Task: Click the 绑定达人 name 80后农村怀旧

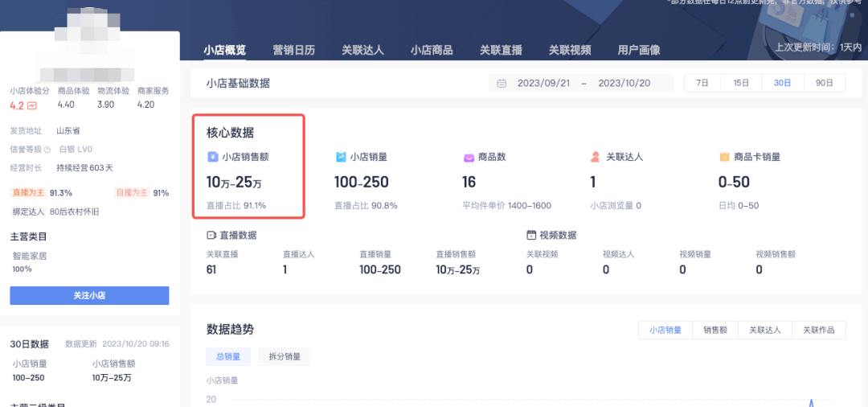Action: pyautogui.click(x=74, y=212)
